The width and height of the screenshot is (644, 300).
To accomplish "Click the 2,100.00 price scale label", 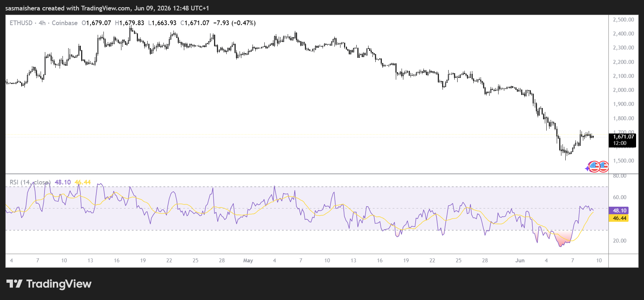I will coord(624,76).
